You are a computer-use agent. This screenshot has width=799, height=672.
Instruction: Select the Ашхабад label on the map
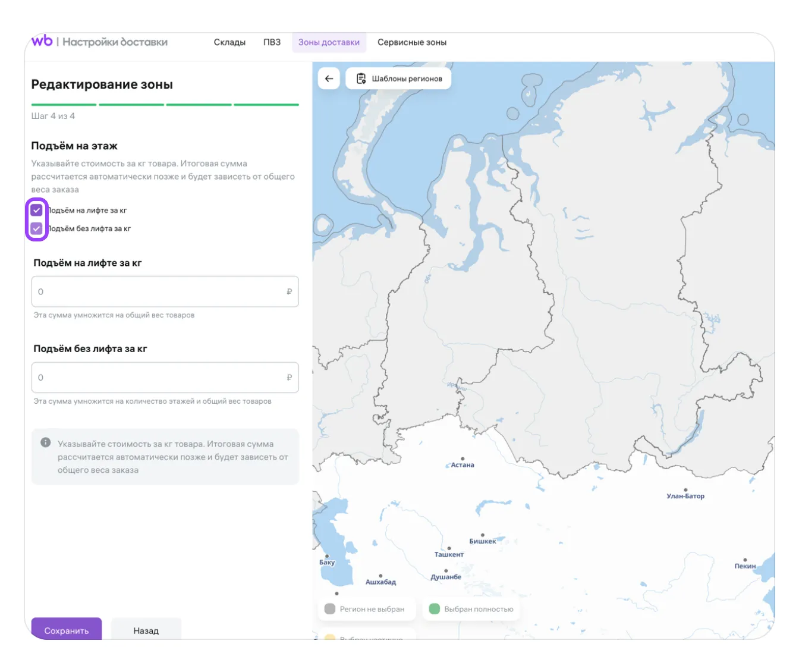coord(380,582)
